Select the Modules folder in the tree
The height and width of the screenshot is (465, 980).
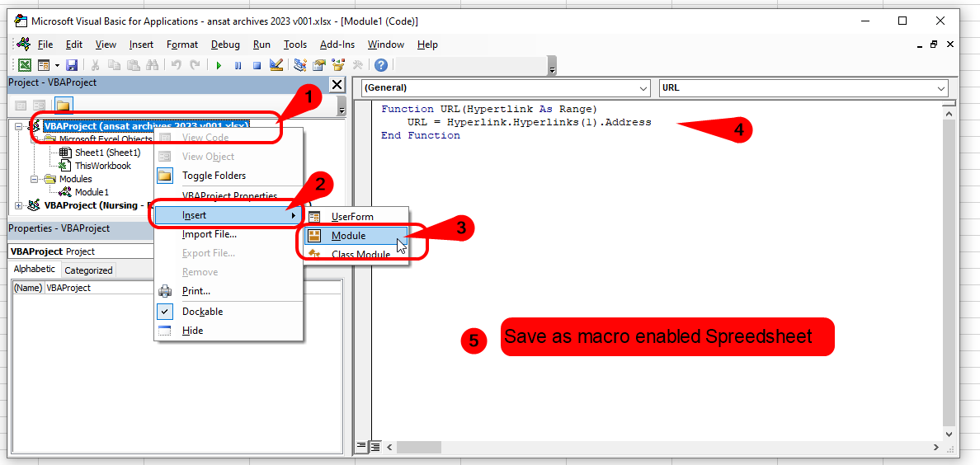point(75,179)
